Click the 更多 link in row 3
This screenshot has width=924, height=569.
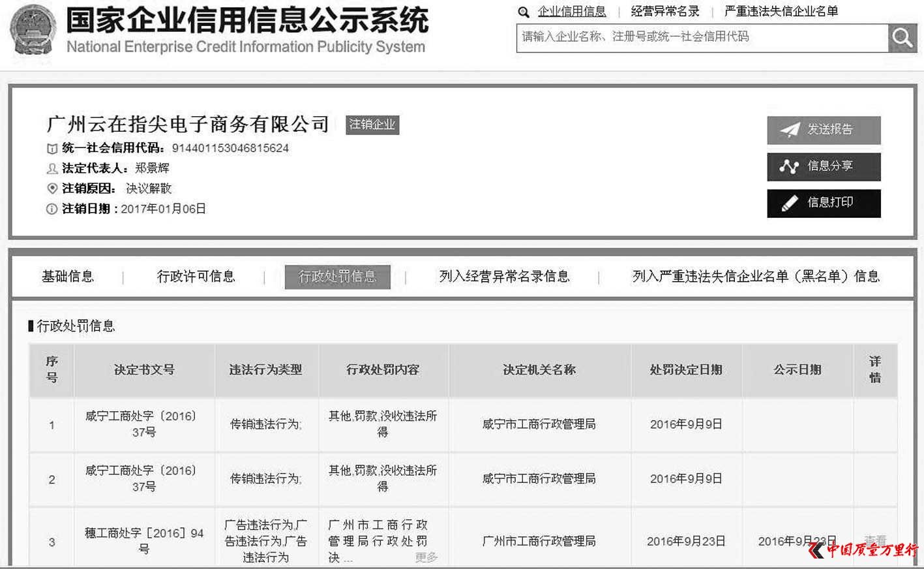[x=426, y=558]
